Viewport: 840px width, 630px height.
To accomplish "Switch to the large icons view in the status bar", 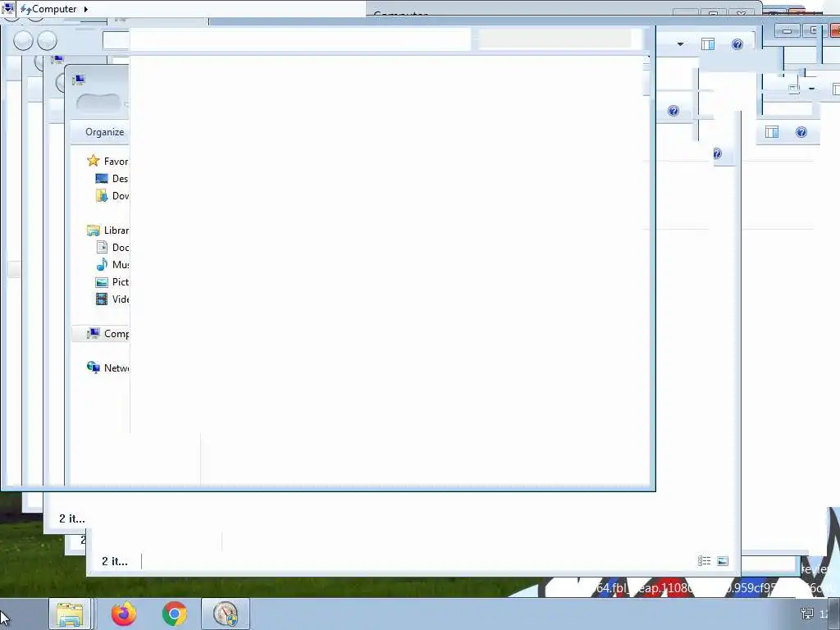I will tap(723, 561).
